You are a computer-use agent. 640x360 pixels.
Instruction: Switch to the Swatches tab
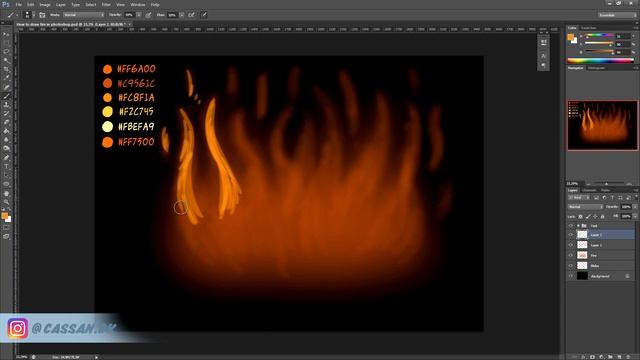(589, 28)
